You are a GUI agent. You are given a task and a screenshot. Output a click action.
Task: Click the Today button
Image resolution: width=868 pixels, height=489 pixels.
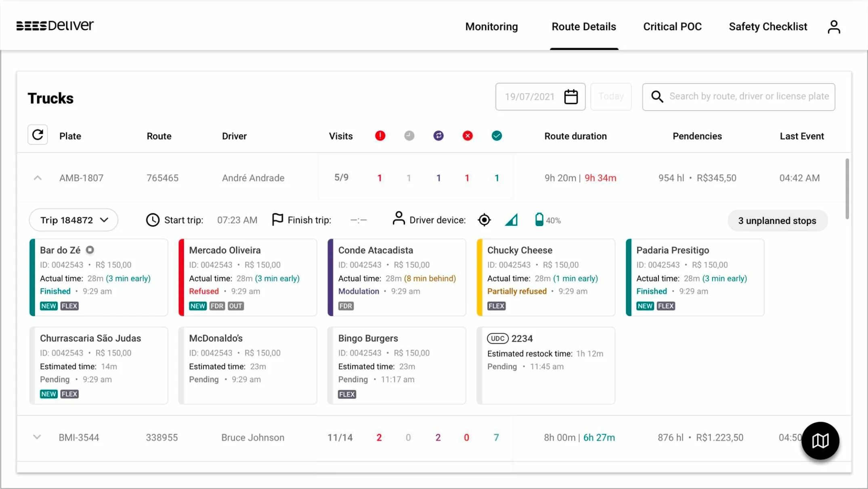pos(611,97)
